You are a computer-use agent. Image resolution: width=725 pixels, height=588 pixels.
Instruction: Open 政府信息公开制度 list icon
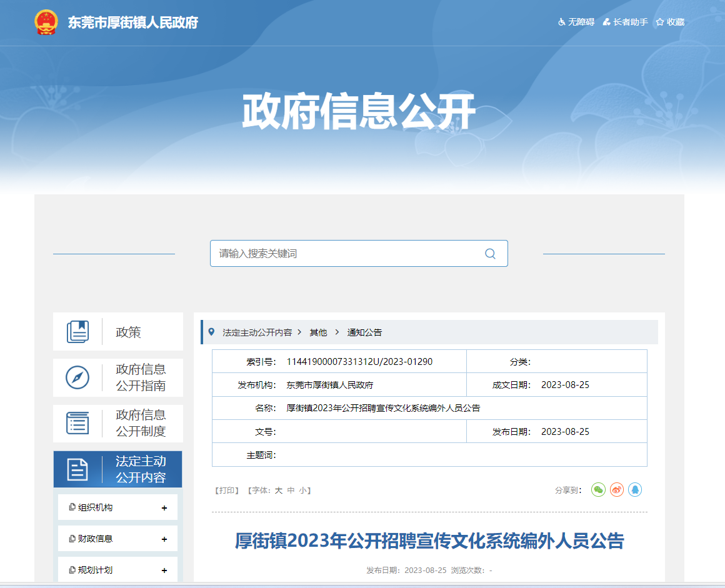(78, 423)
